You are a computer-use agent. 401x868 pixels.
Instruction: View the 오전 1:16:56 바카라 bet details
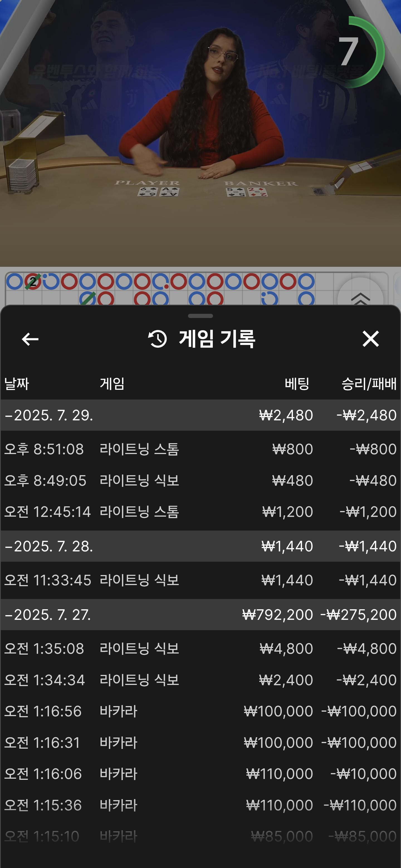(200, 711)
